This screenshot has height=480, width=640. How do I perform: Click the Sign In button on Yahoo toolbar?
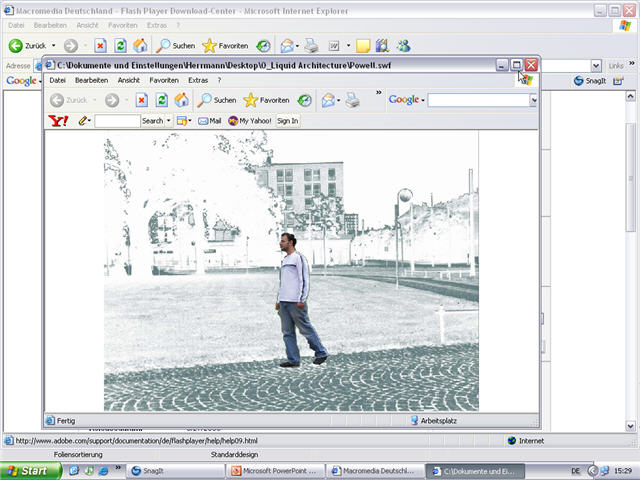287,121
